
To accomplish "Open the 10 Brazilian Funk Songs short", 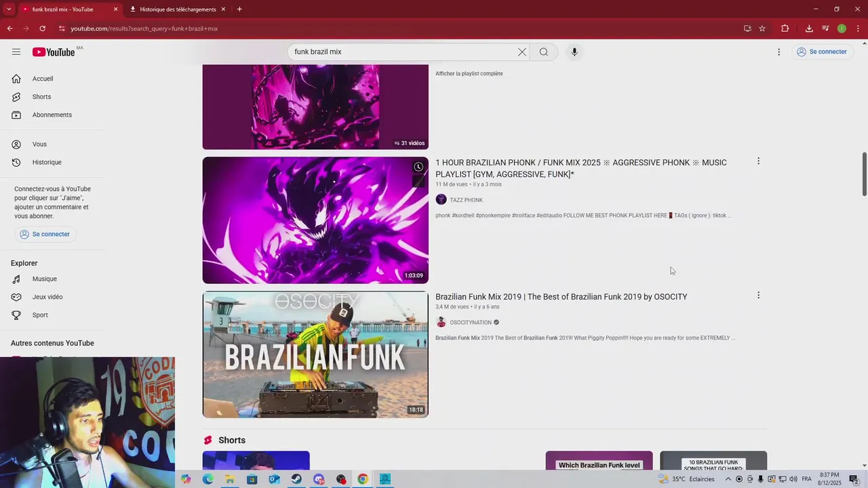I will pos(713,460).
